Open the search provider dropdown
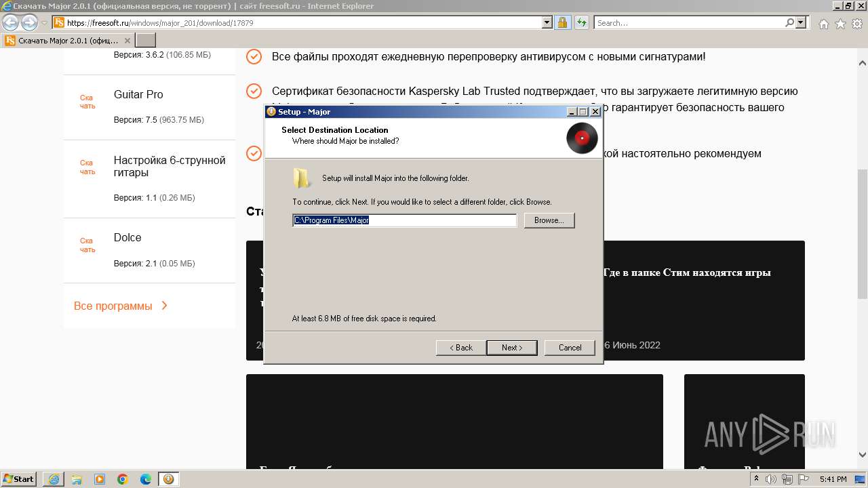Image resolution: width=868 pixels, height=488 pixels. pos(802,22)
